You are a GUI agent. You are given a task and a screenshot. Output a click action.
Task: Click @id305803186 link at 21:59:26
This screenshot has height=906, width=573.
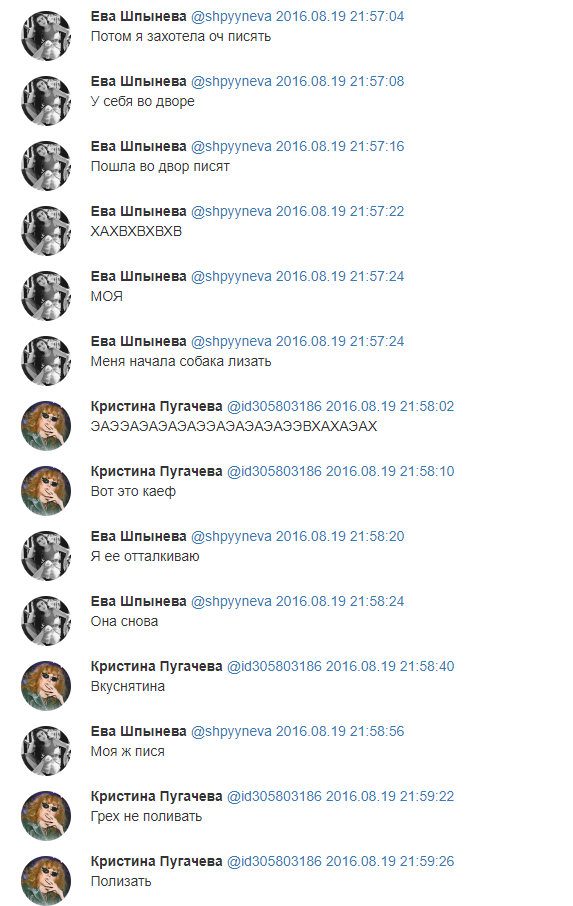(274, 862)
